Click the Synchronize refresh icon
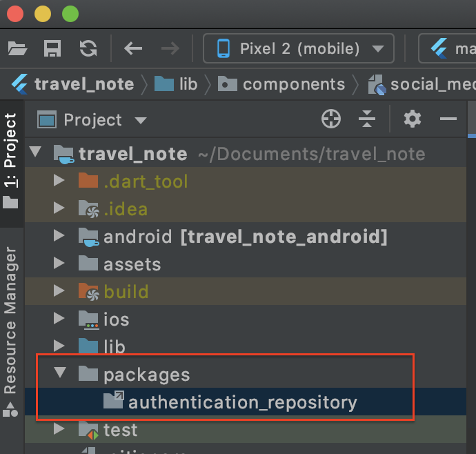Screen dimensions: 476x454 coord(88,48)
